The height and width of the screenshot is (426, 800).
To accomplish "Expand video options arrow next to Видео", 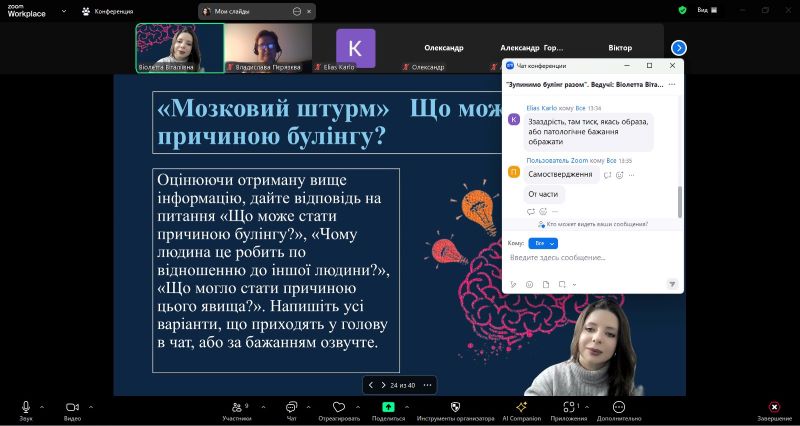I will point(91,407).
